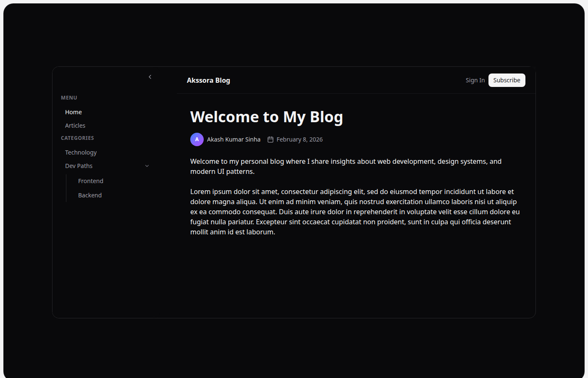Click the Lorem ipsum paragraph text
The image size is (588, 378).
pyautogui.click(x=355, y=212)
